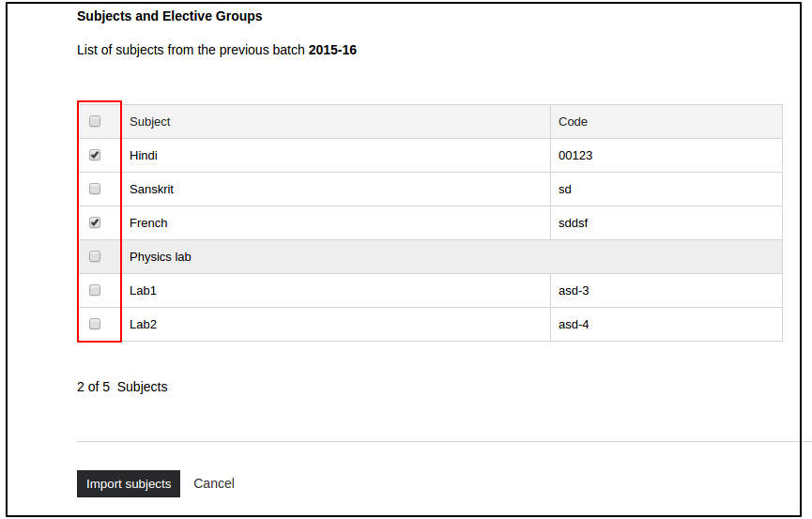The width and height of the screenshot is (812, 519).
Task: Click the Physics lab group row
Action: pos(161,257)
